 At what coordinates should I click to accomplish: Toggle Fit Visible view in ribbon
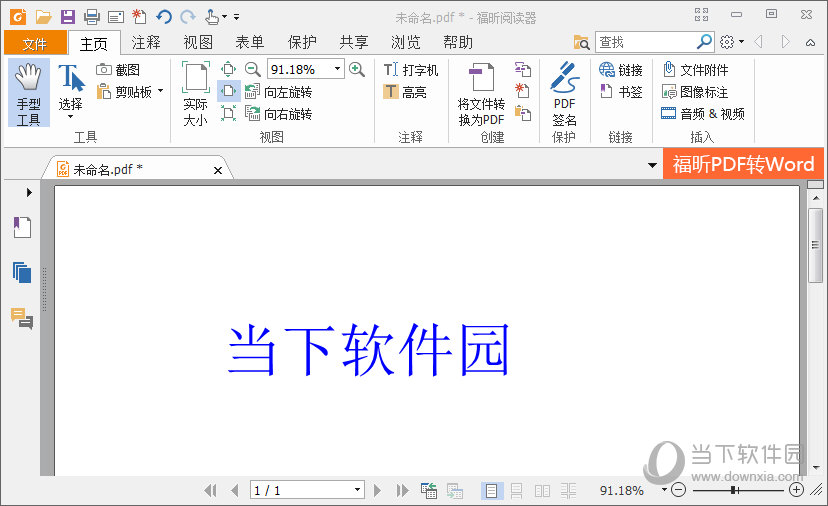(x=229, y=113)
